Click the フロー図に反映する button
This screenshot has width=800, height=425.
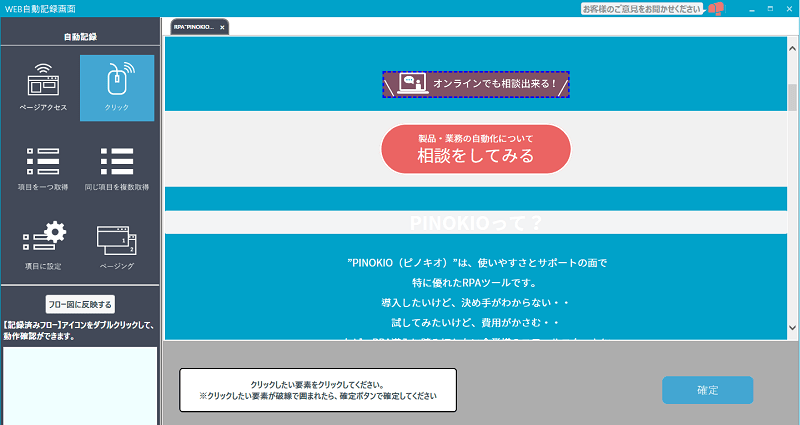(80, 304)
